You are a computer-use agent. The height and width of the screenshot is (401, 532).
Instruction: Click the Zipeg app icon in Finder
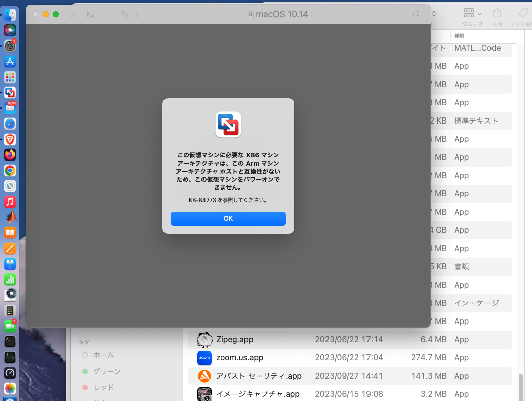click(x=204, y=340)
